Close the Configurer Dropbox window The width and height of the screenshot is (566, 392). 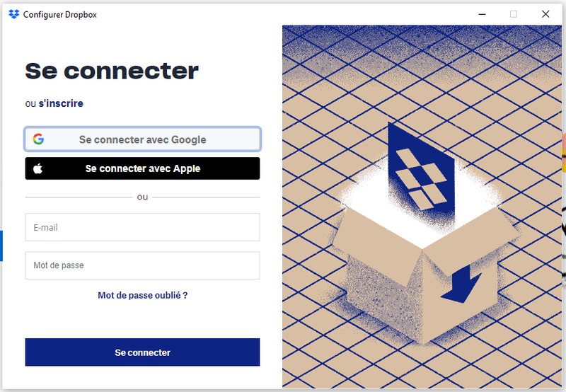coord(545,14)
